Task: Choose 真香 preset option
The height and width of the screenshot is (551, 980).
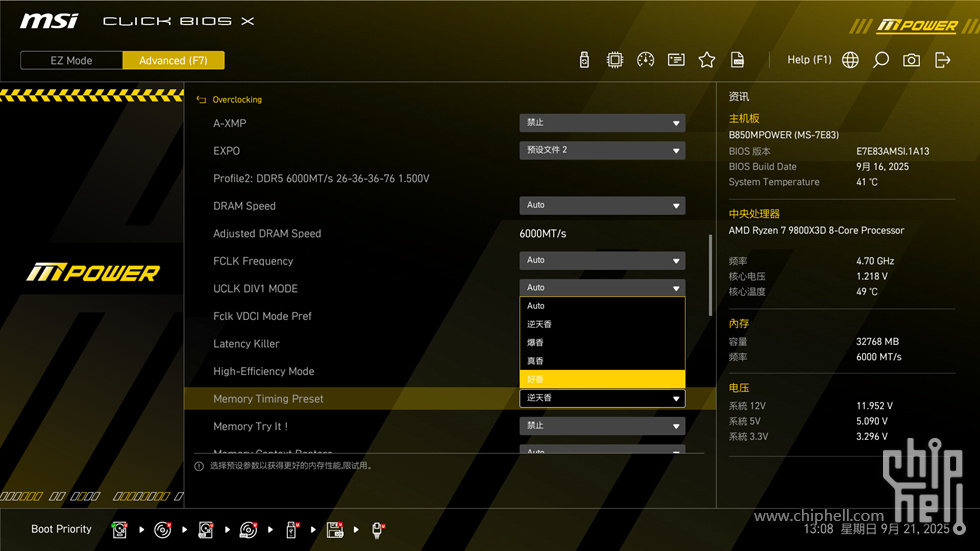Action: (x=602, y=360)
